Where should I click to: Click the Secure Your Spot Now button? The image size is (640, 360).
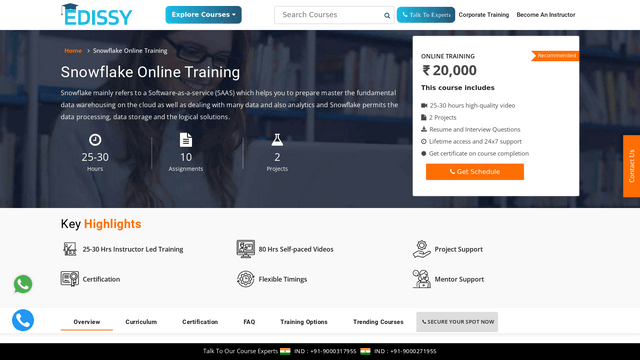pyautogui.click(x=457, y=322)
